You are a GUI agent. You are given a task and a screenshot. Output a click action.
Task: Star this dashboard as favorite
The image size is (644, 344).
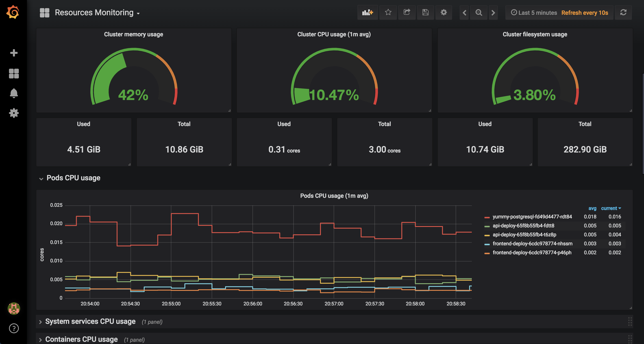pyautogui.click(x=388, y=13)
